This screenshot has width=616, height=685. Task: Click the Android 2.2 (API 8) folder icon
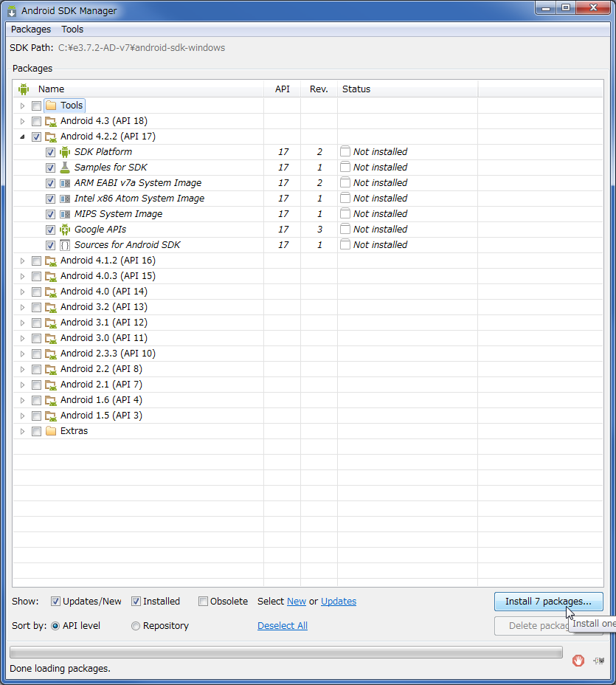coord(51,370)
